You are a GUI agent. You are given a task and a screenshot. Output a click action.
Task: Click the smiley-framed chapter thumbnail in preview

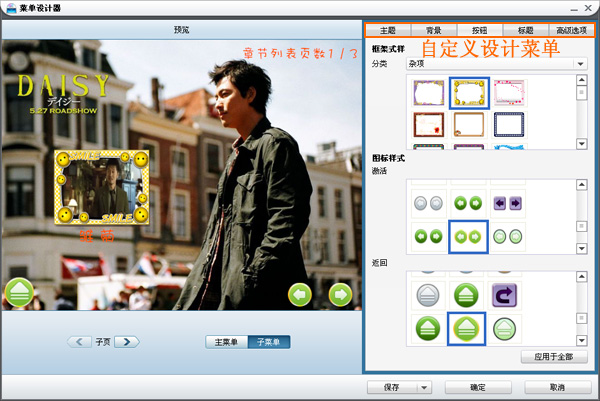pos(102,187)
